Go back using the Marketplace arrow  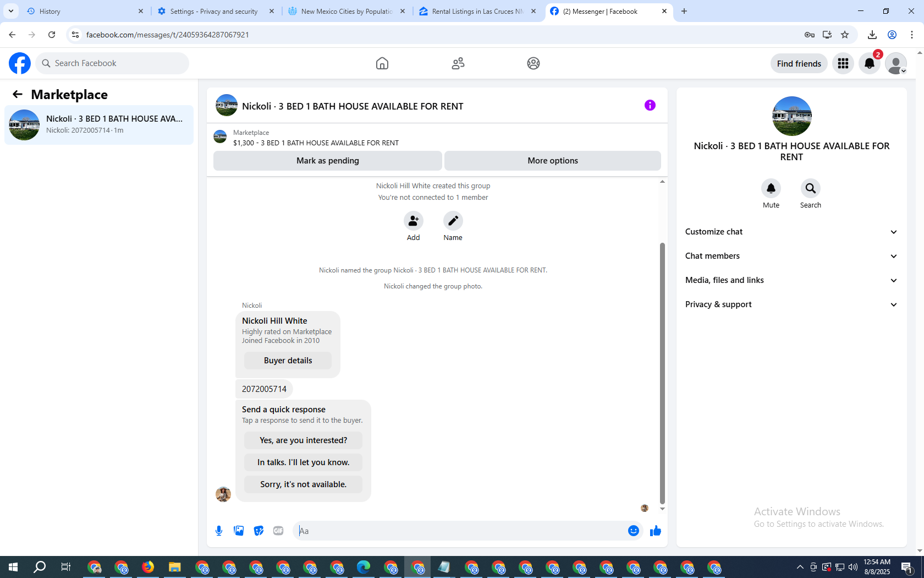(x=18, y=94)
